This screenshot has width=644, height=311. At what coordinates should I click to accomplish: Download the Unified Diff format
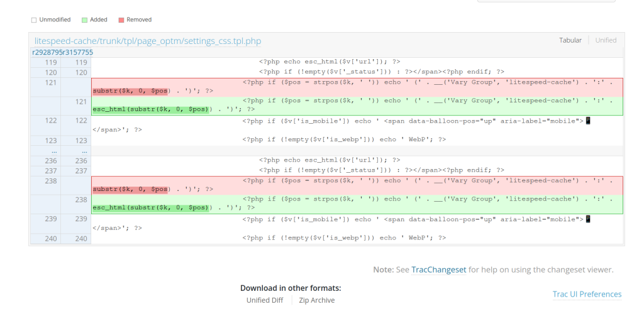click(264, 300)
